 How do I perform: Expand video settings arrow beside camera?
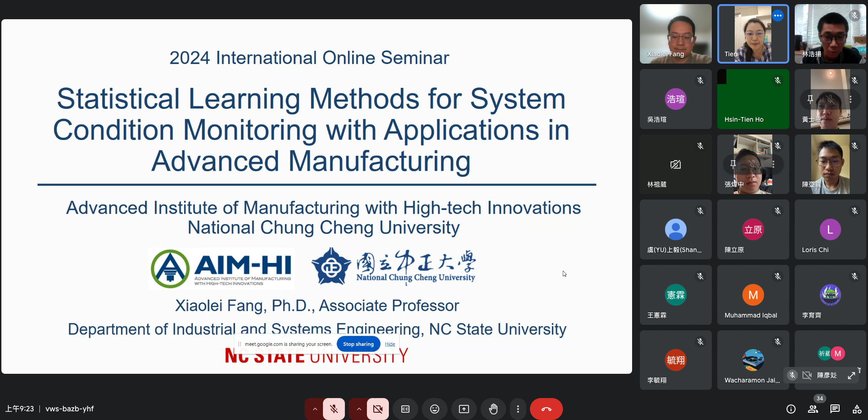click(x=359, y=409)
